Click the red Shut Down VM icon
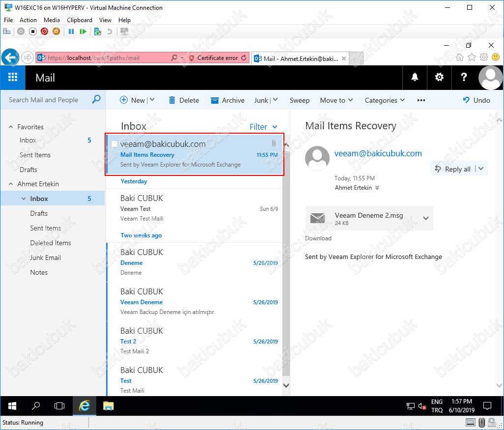Viewport: 504px width, 430px height. tap(44, 31)
